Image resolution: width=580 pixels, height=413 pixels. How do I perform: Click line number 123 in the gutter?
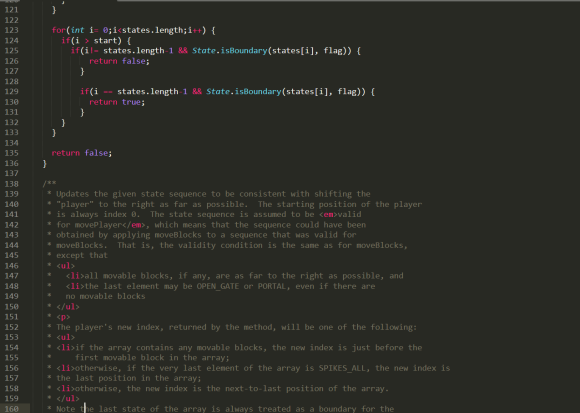pos(11,30)
